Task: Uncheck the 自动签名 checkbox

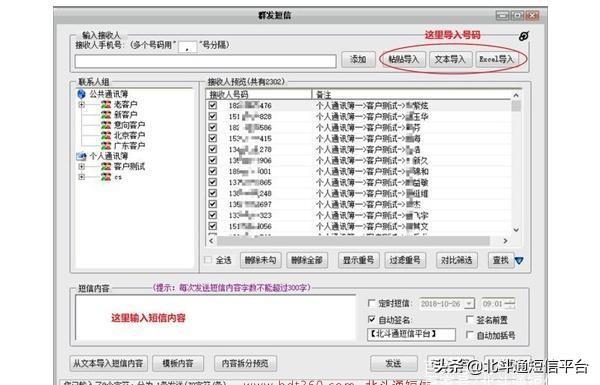Action: (371, 319)
